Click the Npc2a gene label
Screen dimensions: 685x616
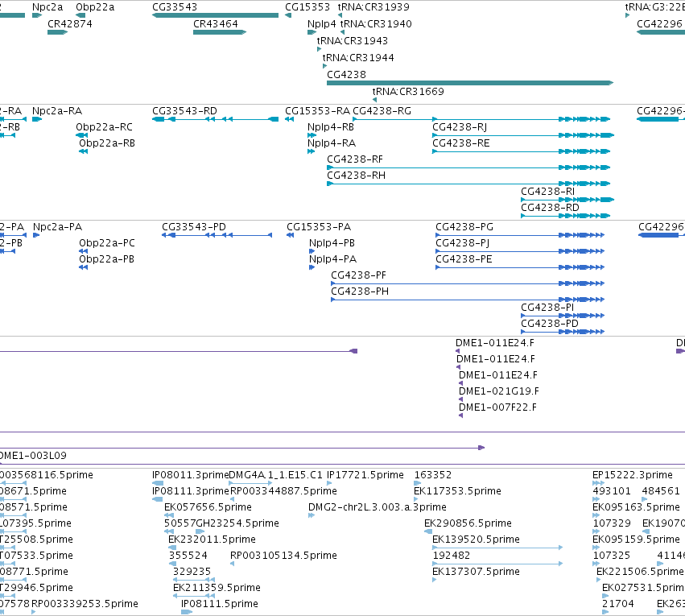pyautogui.click(x=47, y=7)
